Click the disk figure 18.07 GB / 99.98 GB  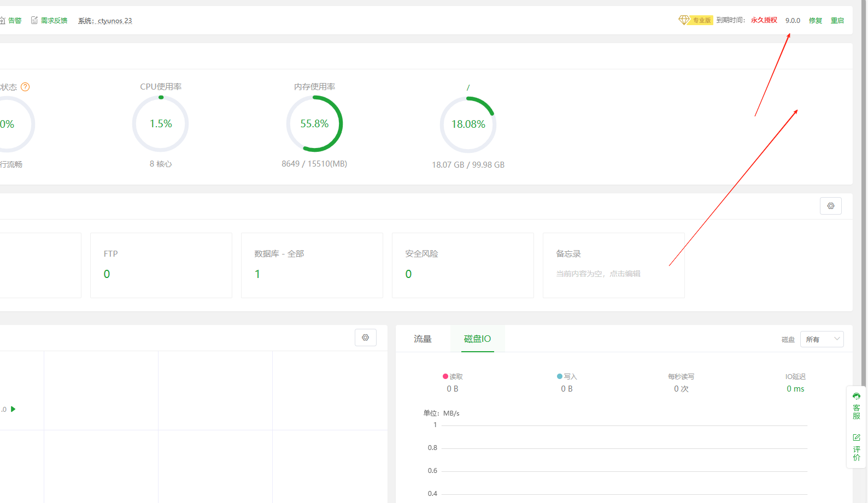point(468,165)
